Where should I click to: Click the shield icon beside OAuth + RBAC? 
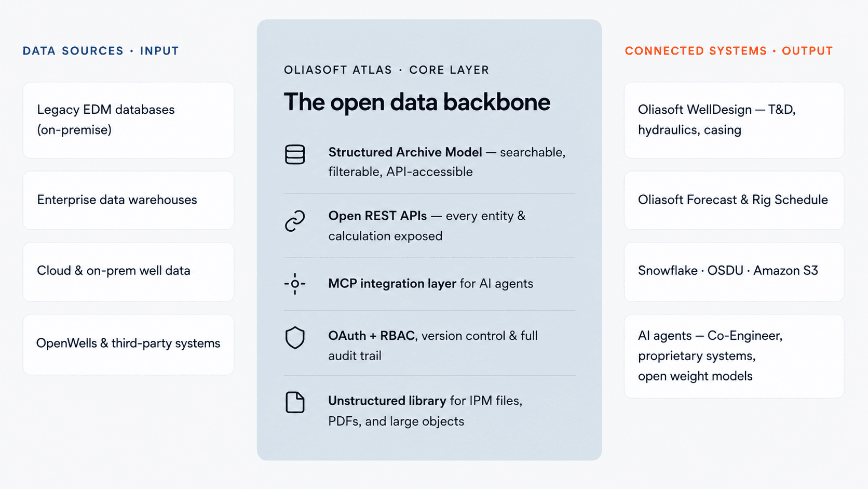pyautogui.click(x=295, y=338)
